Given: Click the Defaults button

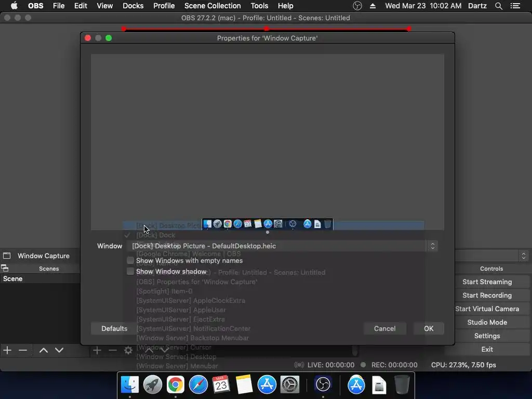Looking at the screenshot, I should pos(114,328).
